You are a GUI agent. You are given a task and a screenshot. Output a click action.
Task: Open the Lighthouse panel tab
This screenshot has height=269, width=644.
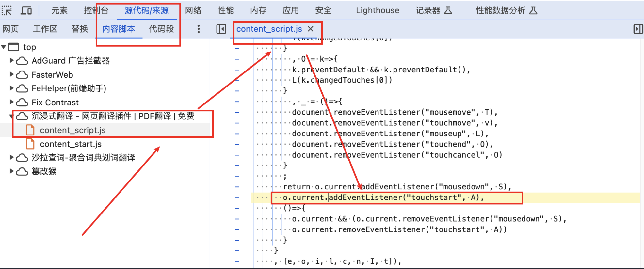(378, 10)
